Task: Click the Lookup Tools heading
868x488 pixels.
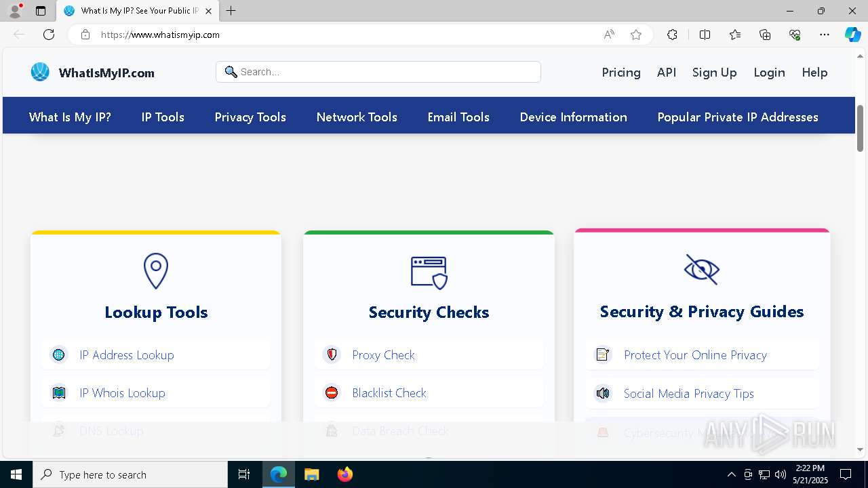Action: pos(156,312)
